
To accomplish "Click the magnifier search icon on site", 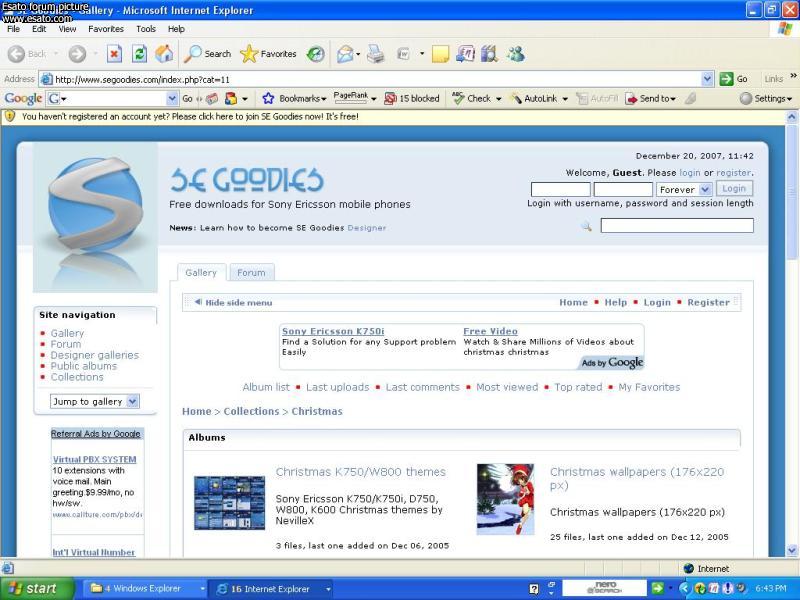I will tap(587, 226).
